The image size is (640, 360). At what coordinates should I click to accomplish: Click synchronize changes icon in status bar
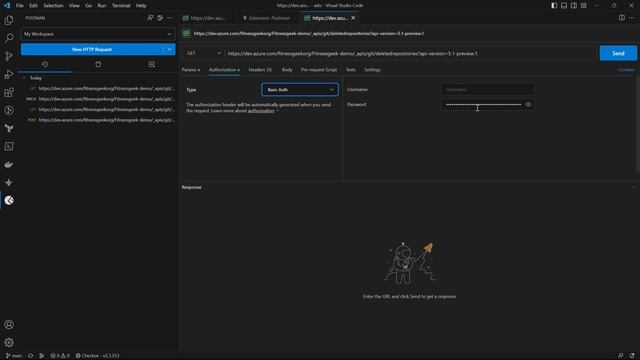pyautogui.click(x=31, y=356)
